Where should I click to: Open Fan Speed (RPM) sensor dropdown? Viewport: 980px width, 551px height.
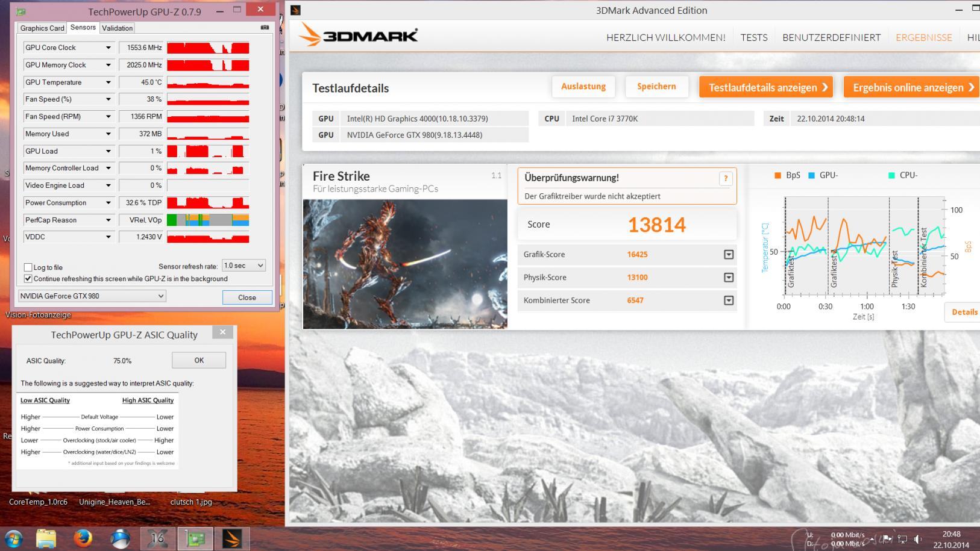108,117
